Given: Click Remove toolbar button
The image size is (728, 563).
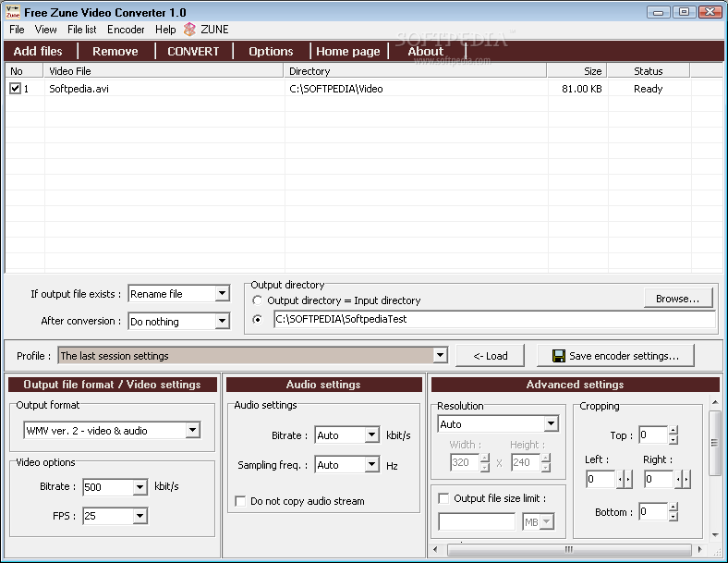Looking at the screenshot, I should [115, 51].
